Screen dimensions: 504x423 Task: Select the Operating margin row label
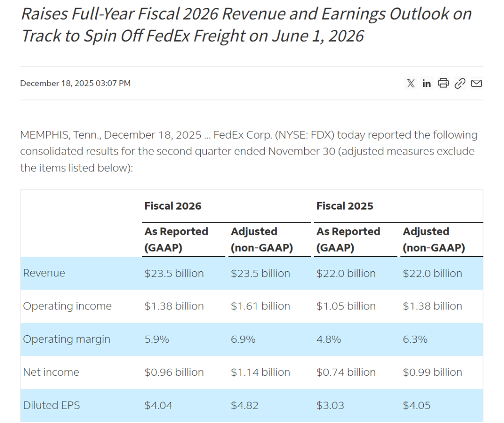67,339
